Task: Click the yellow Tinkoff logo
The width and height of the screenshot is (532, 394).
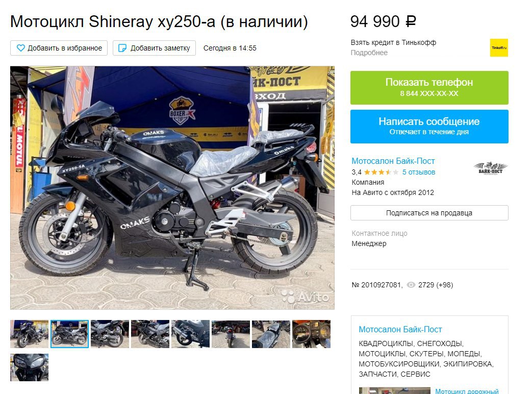Action: [499, 48]
